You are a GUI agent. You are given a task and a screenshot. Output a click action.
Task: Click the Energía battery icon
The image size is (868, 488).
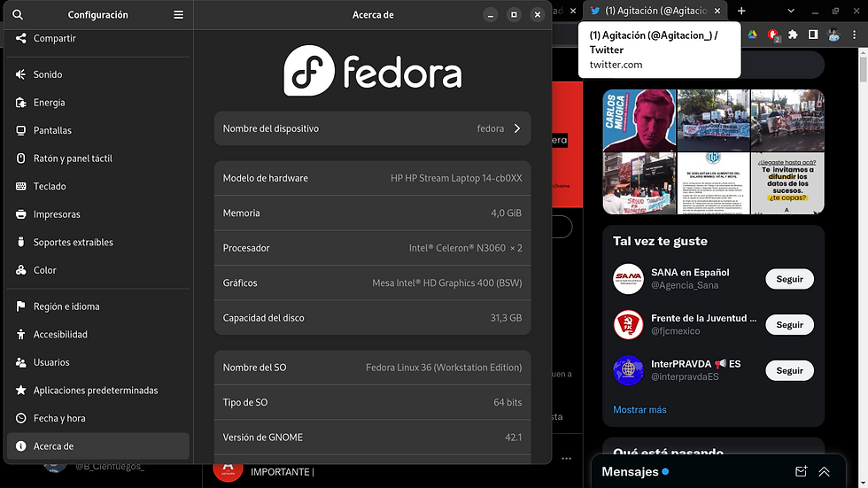[20, 103]
